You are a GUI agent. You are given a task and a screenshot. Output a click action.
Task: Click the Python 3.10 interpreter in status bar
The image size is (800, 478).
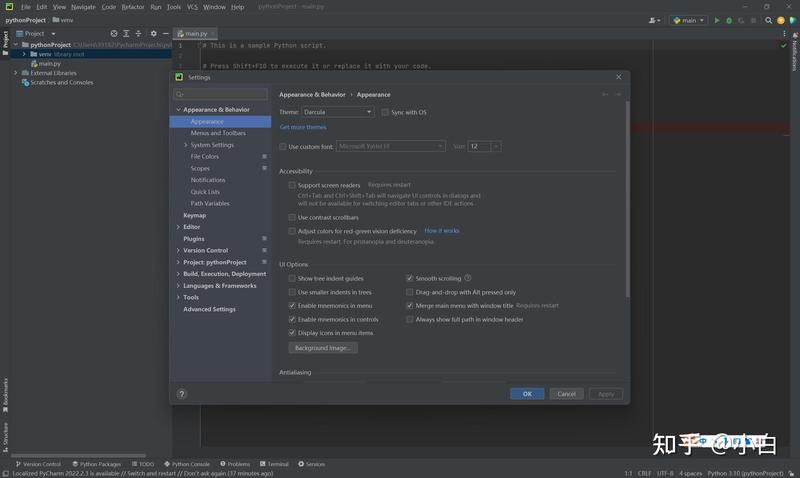(745, 473)
